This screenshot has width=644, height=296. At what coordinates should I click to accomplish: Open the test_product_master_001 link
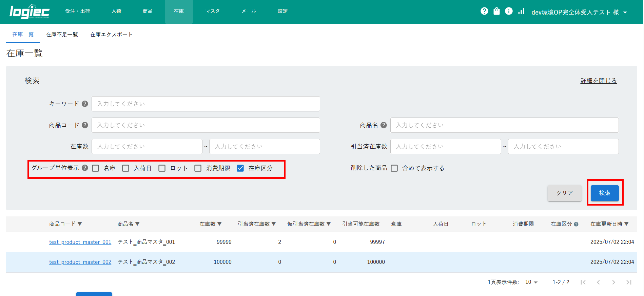coord(80,242)
